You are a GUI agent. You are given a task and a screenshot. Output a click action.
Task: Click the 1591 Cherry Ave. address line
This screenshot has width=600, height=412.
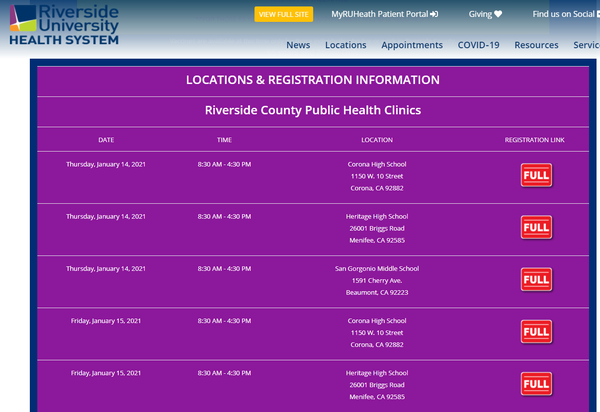[x=377, y=280]
